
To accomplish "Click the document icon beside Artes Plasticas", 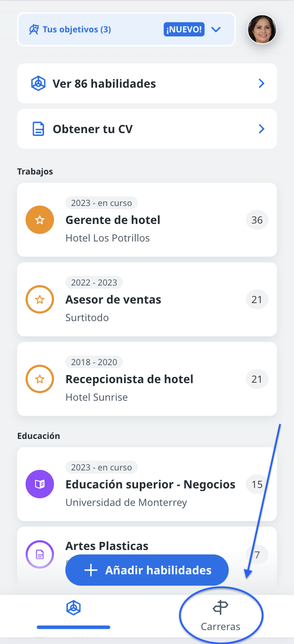I will (40, 555).
